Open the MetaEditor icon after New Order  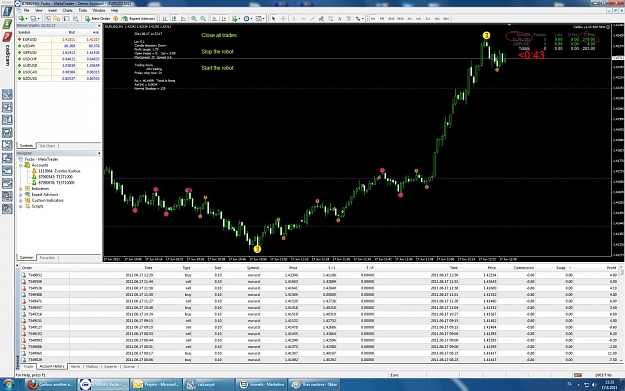[116, 18]
